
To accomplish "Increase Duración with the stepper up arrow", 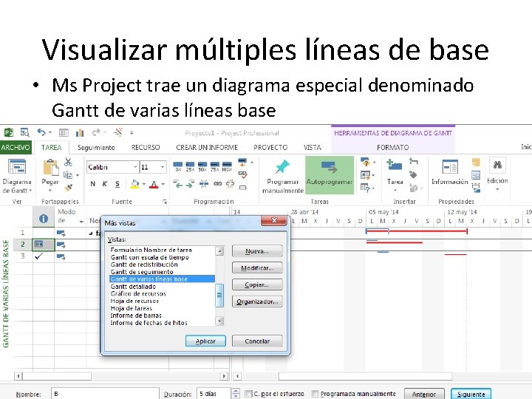I will point(236,391).
